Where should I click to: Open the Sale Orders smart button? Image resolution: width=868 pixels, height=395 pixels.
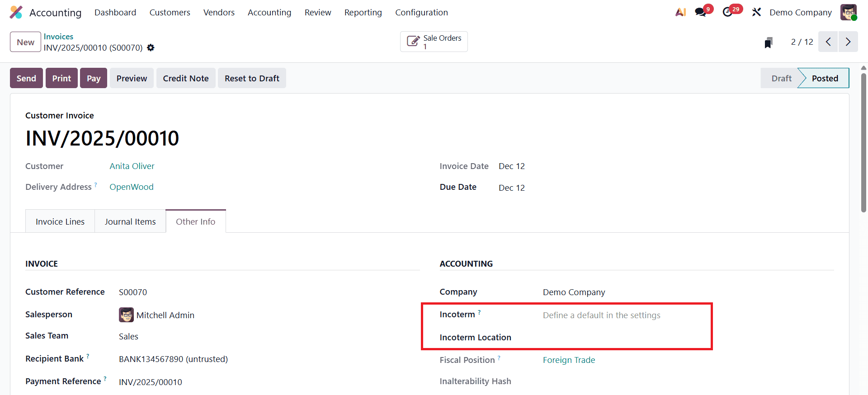tap(434, 42)
